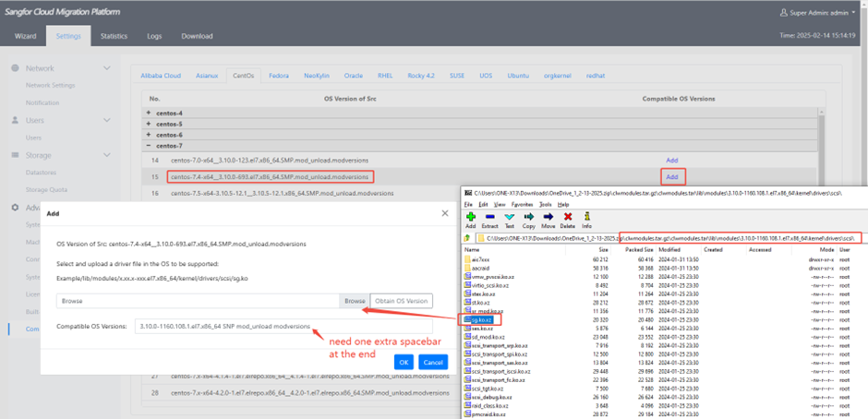Open the Edit menu in 7-Zip
Image resolution: width=868 pixels, height=419 pixels.
[x=483, y=204]
